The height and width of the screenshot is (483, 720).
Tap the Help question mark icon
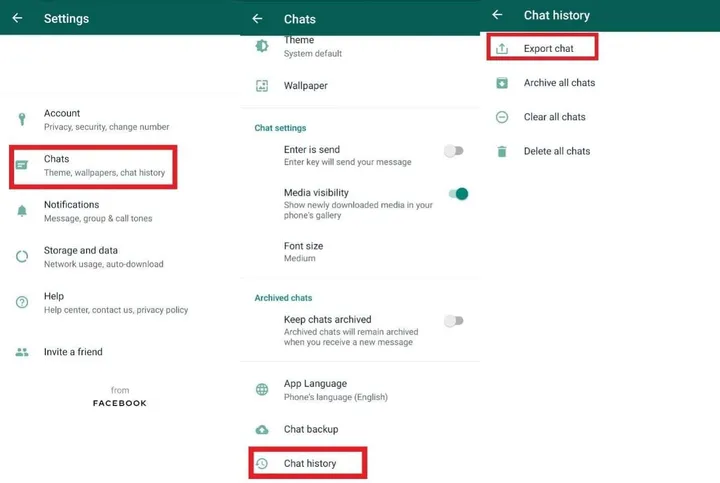22,303
